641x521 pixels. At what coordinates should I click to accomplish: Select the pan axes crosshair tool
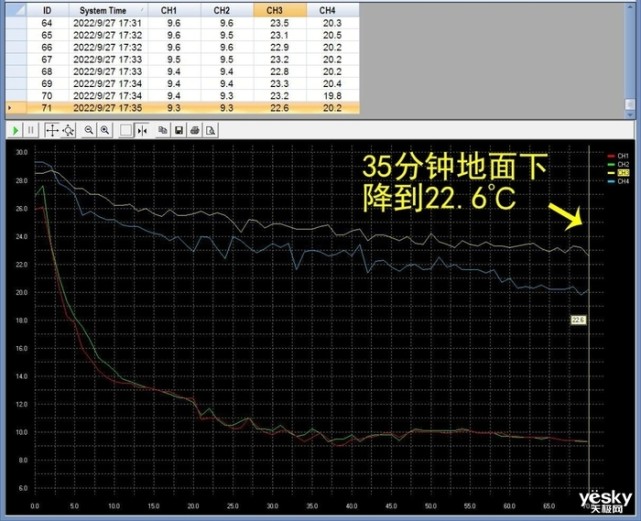click(x=52, y=130)
